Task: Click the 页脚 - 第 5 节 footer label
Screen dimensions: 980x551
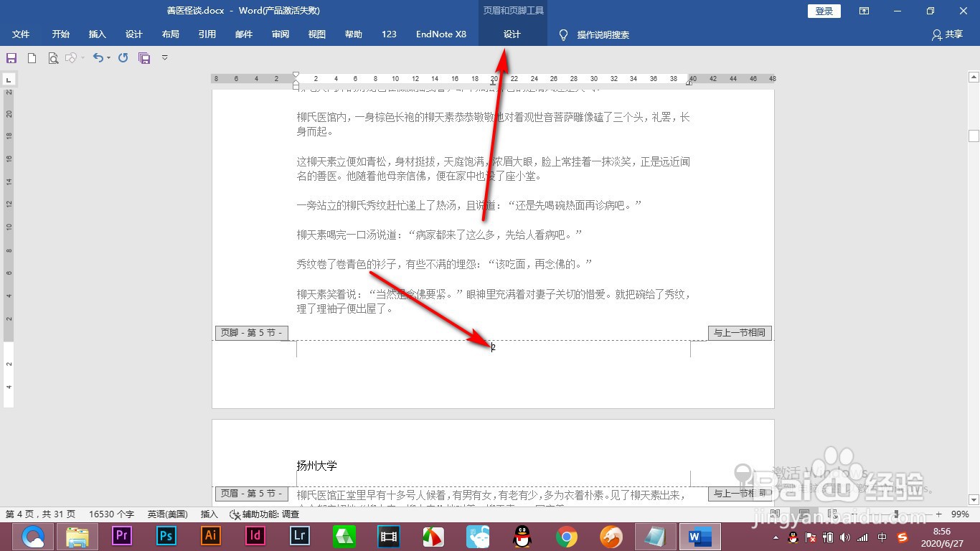Action: pyautogui.click(x=252, y=333)
